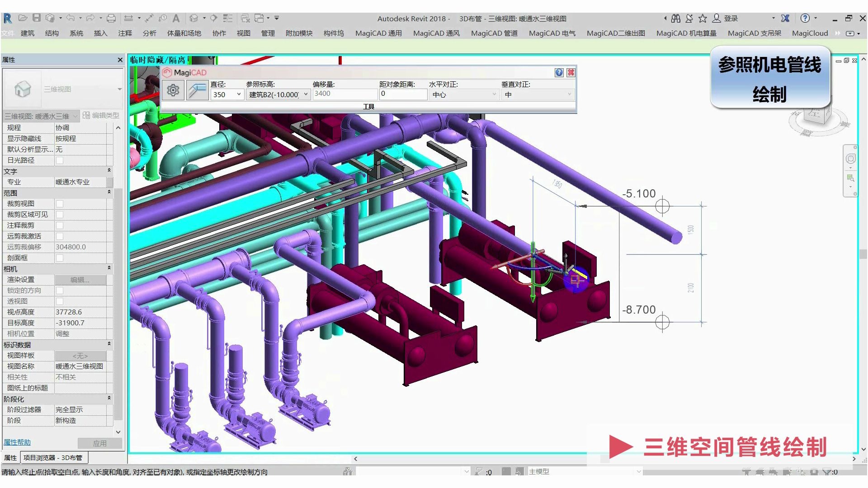
Task: Click the Open folder icon in the quick access toolbar
Action: (x=23, y=18)
